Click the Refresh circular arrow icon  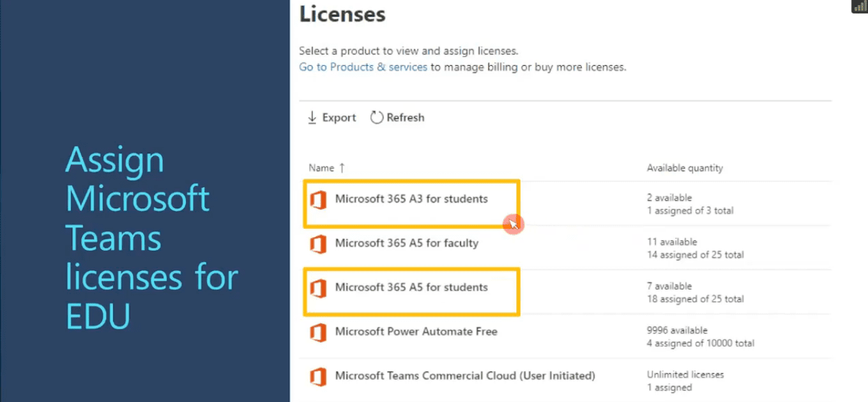[x=377, y=118]
